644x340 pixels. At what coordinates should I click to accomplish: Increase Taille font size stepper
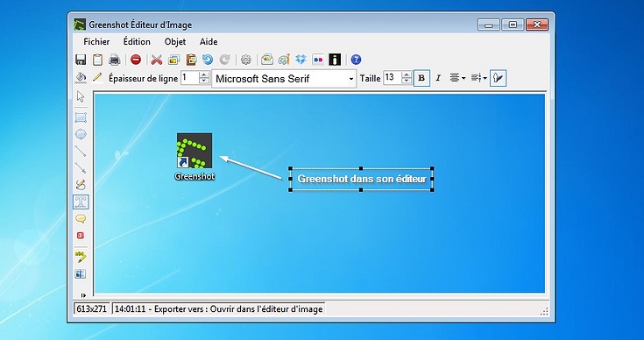coord(407,74)
